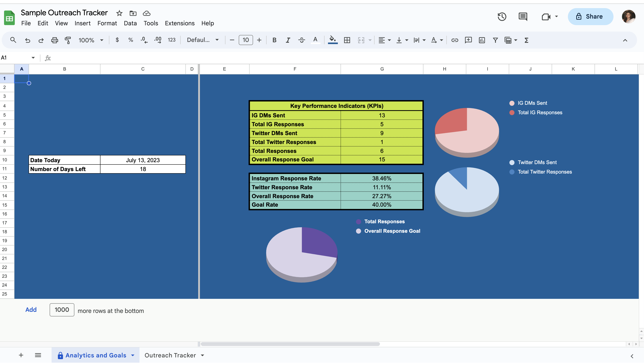Click the Insert chart icon
This screenshot has width=644, height=363.
coord(482,40)
